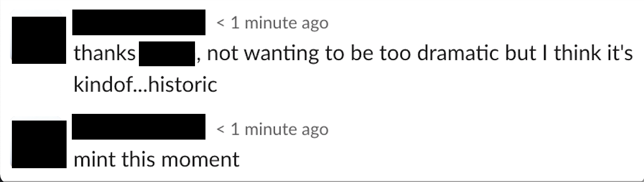
Task: Open the second message's '< 1 minute ago' timestamp
Action: 273,129
